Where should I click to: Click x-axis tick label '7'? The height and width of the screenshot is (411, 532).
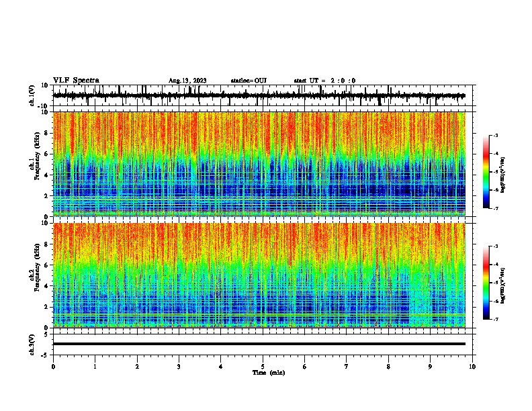(x=347, y=367)
